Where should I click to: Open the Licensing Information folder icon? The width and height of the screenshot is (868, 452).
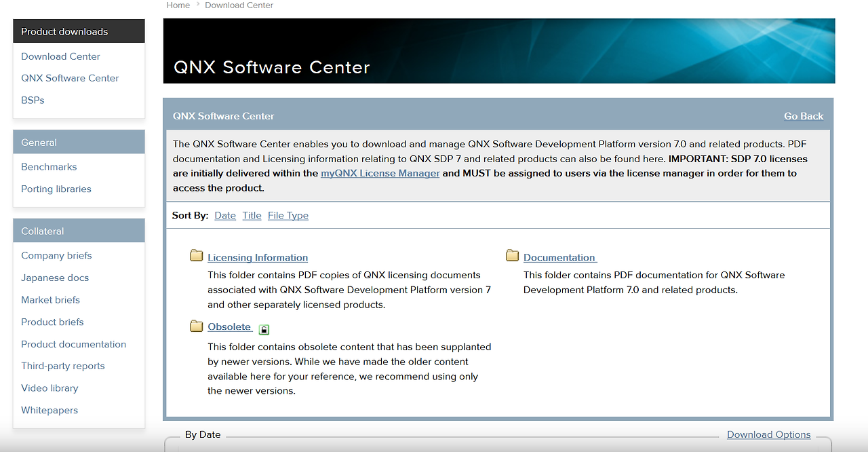196,255
